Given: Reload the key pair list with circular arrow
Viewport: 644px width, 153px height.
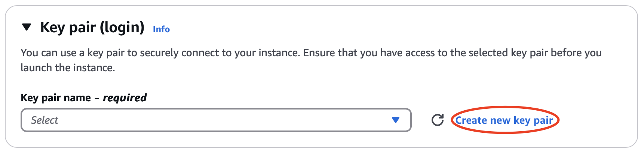Looking at the screenshot, I should pyautogui.click(x=438, y=120).
